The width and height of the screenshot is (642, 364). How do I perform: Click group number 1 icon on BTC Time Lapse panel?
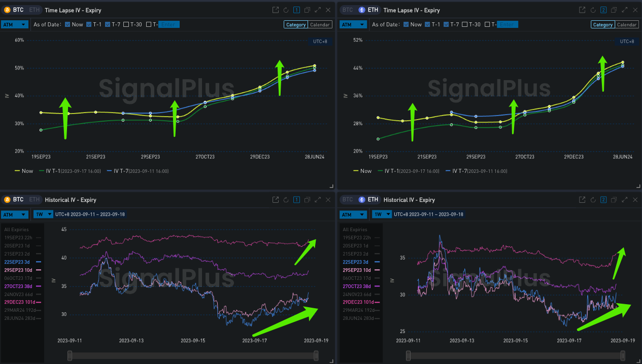point(296,10)
